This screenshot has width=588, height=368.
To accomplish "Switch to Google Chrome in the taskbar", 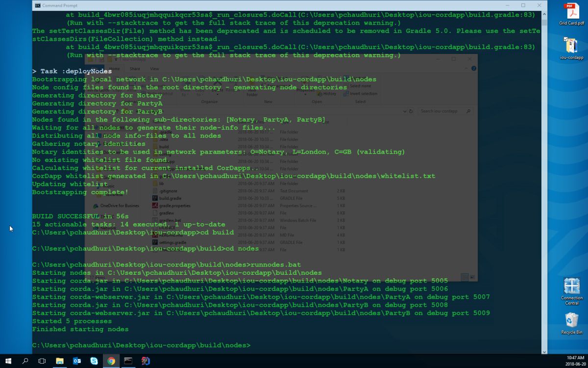I will 111,361.
